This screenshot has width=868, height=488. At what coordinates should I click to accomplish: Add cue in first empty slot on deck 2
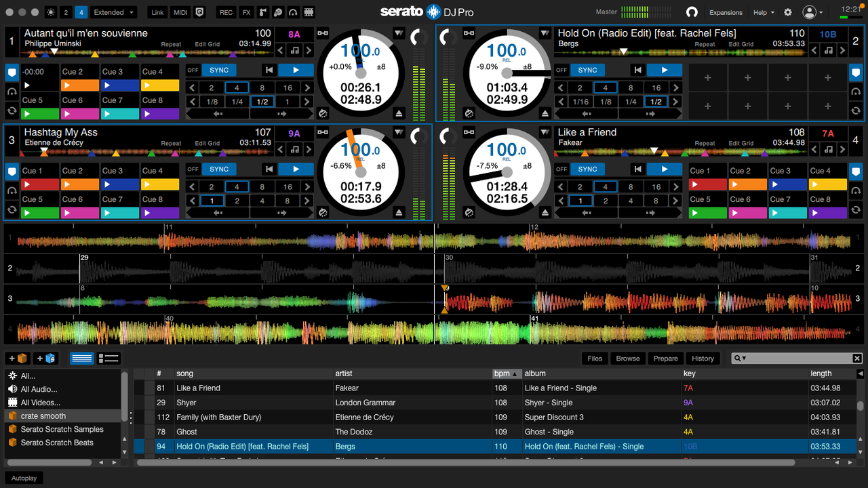pyautogui.click(x=708, y=78)
